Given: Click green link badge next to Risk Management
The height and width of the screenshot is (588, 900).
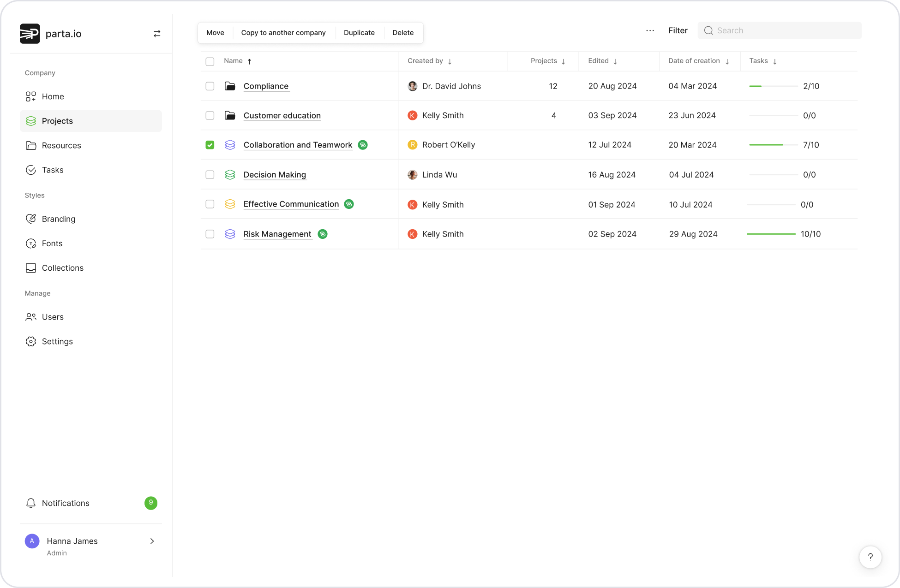Looking at the screenshot, I should (x=323, y=234).
